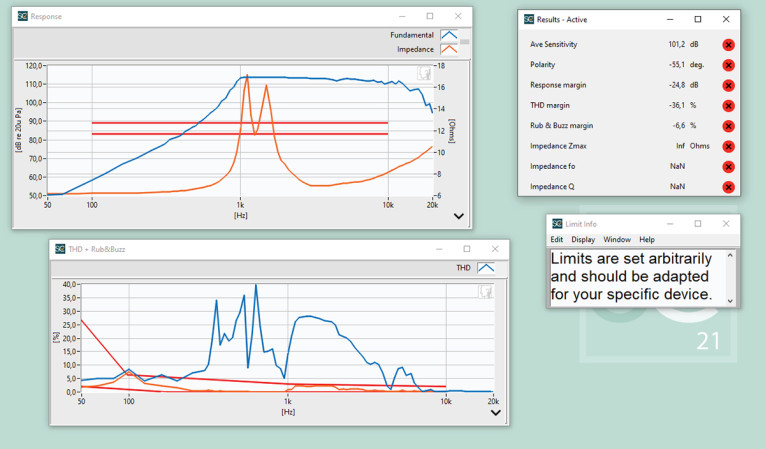765x449 pixels.
Task: Click the THD graph palette icon
Action: click(x=486, y=292)
